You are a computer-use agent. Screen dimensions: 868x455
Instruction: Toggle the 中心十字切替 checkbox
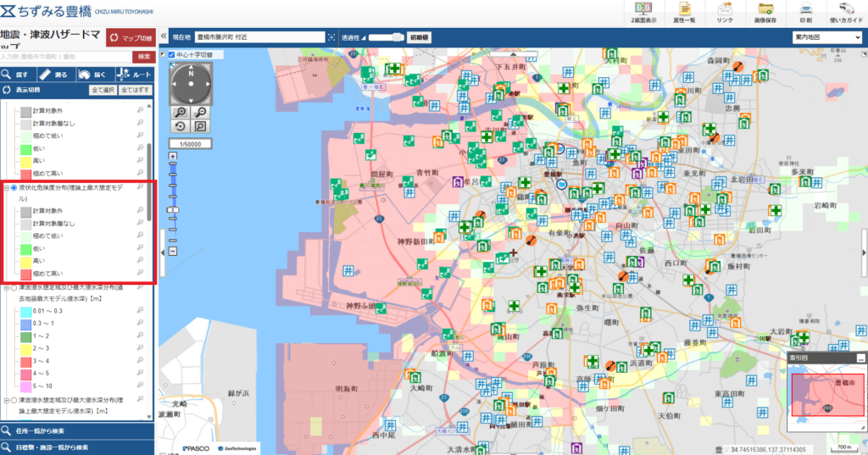[x=171, y=55]
